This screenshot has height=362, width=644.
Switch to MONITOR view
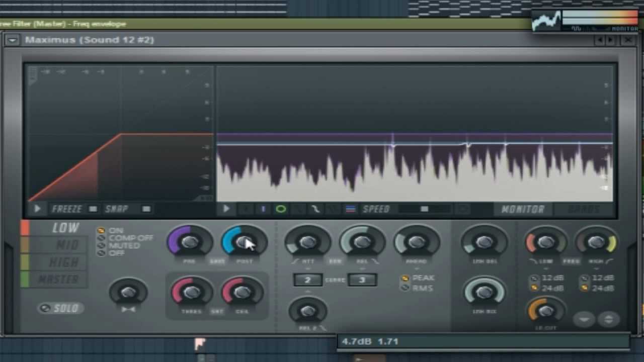point(523,209)
